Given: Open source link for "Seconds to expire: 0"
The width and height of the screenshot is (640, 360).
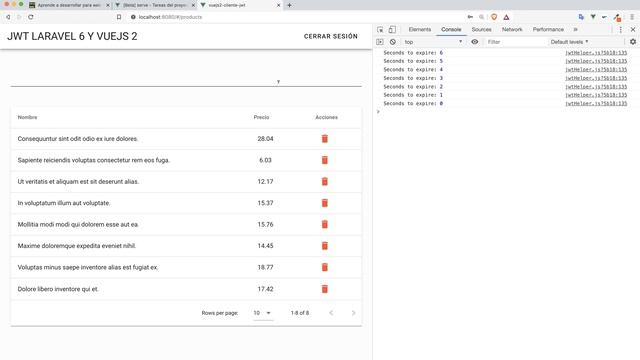Looking at the screenshot, I should (x=596, y=104).
